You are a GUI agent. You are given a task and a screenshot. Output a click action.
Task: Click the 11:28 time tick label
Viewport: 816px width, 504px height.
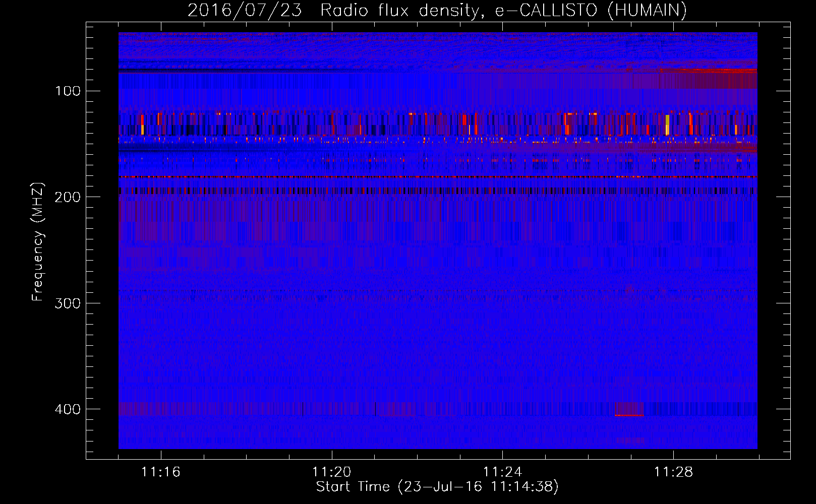(673, 472)
